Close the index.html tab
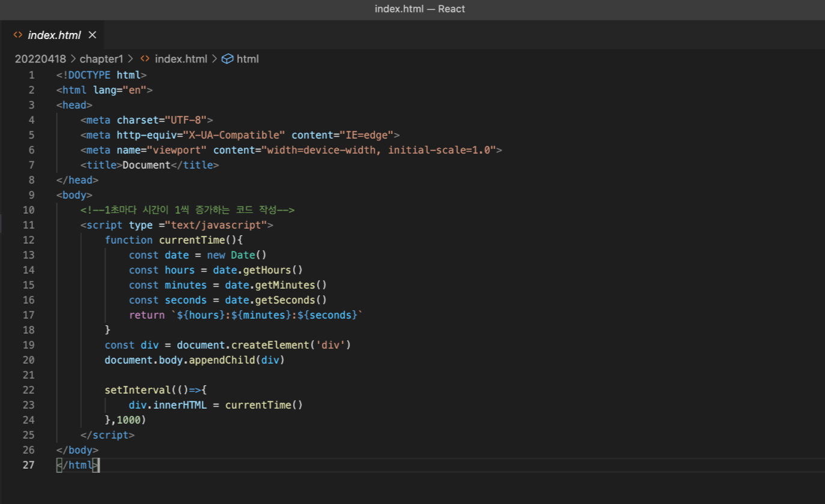825x504 pixels. [x=92, y=35]
